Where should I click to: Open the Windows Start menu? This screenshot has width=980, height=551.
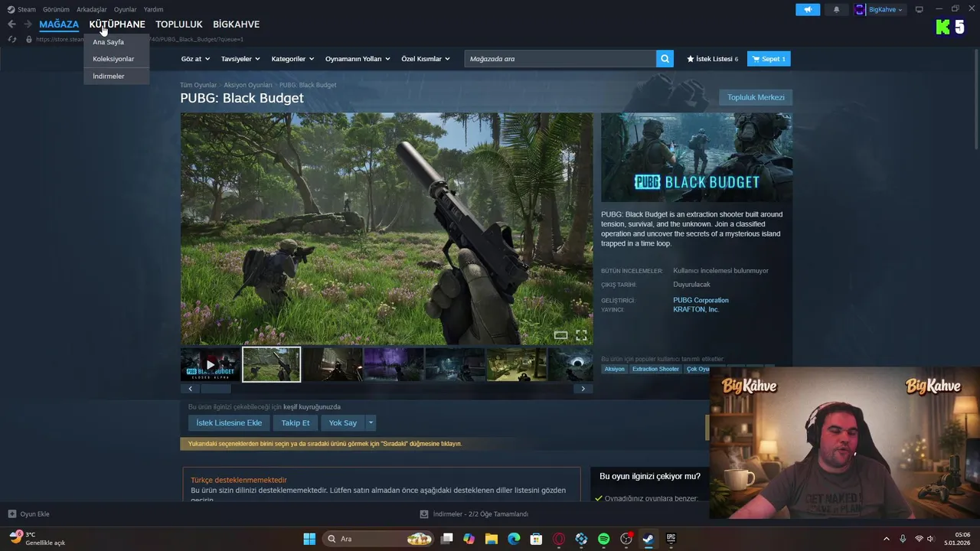tap(309, 539)
